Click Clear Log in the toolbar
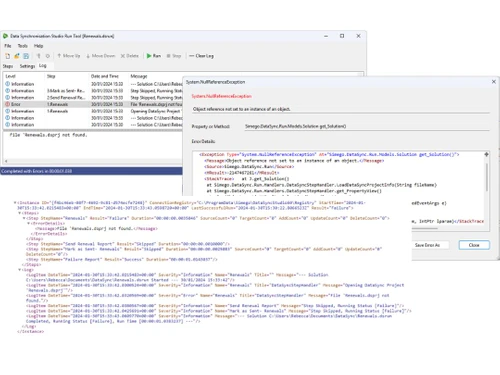Viewport: 500px width, 375px height. [201, 56]
